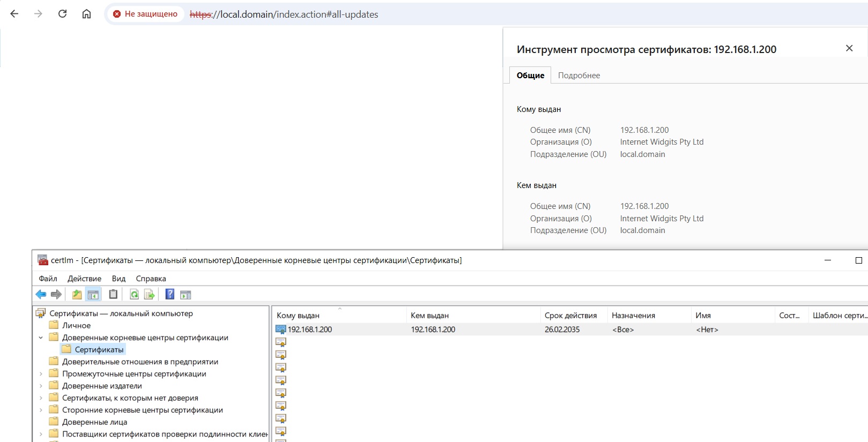
Task: Switch to the 'Общие' tab
Action: click(x=530, y=76)
